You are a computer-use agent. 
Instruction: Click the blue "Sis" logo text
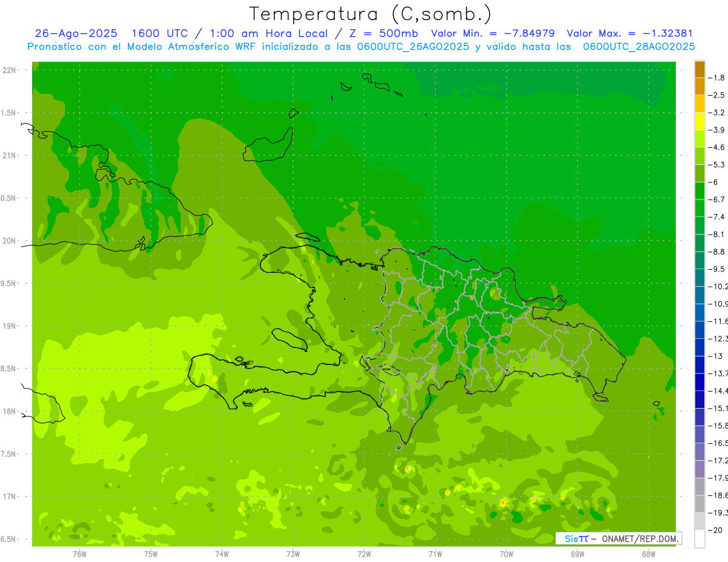(x=571, y=538)
